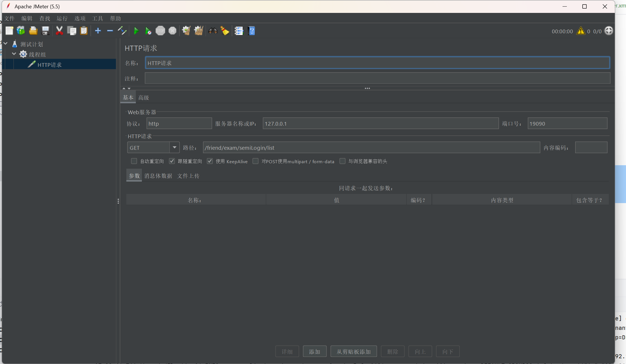Screen dimensions: 626x364
Task: Uncheck the 跟随重定向 checkbox
Action: [x=172, y=161]
